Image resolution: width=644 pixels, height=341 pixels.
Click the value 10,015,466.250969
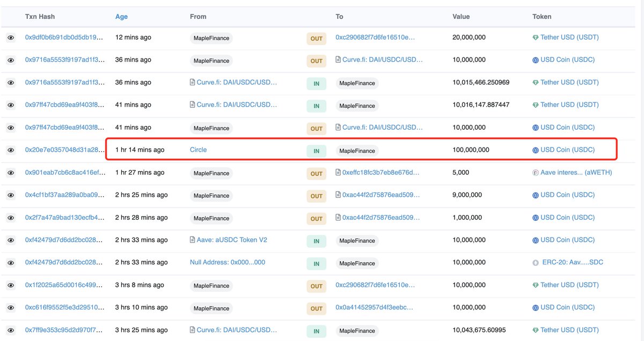tap(481, 83)
